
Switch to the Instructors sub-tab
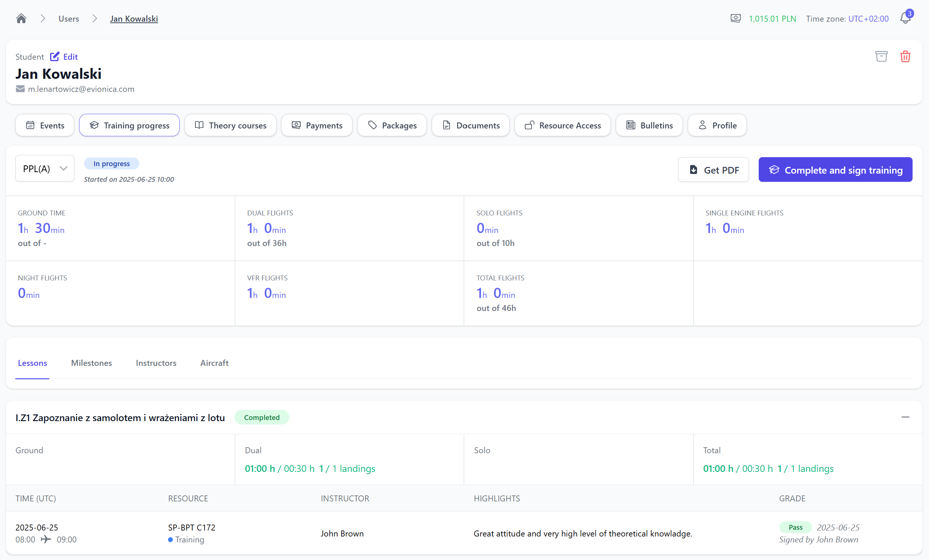tap(156, 363)
